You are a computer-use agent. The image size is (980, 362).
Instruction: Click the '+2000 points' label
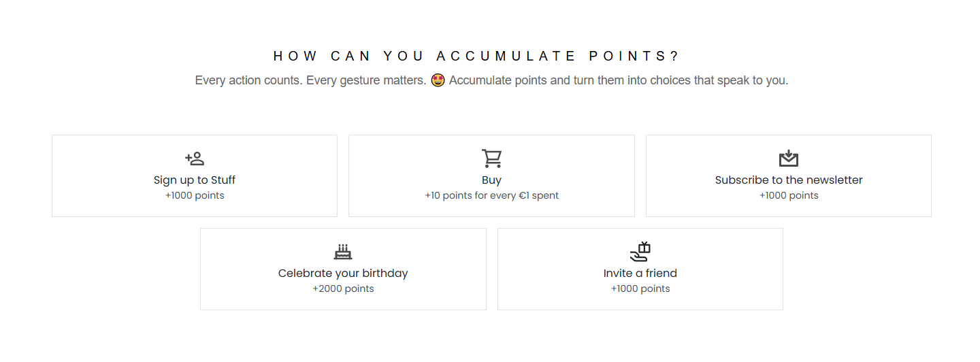click(343, 289)
